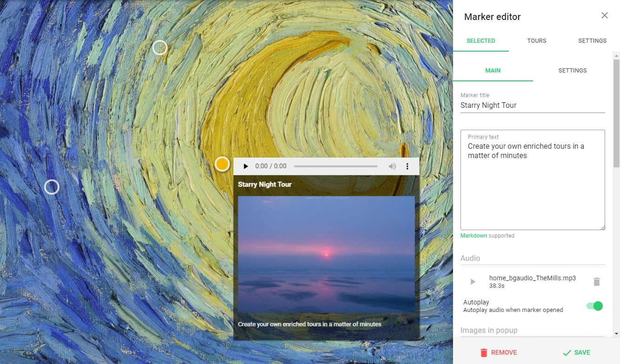Open the top Settings tab
The width and height of the screenshot is (620, 364).
click(592, 41)
